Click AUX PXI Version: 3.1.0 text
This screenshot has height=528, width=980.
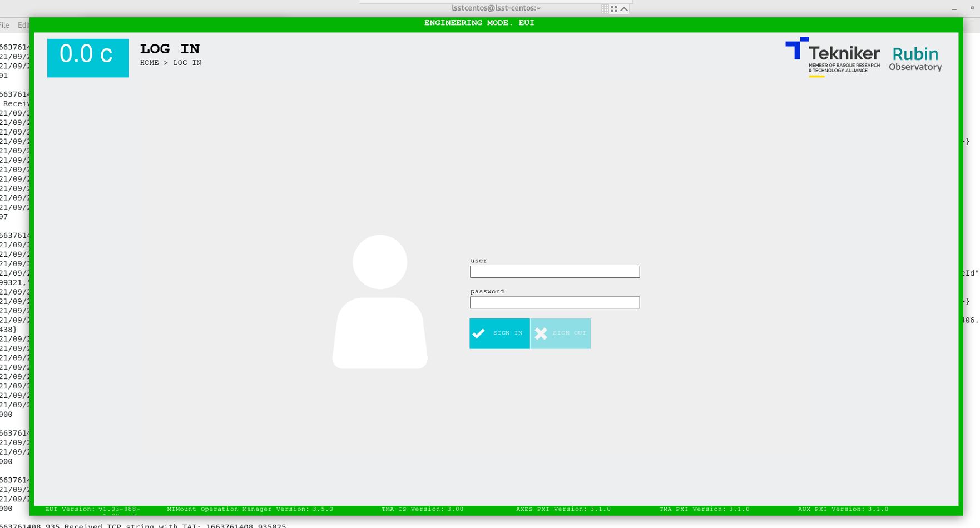click(x=843, y=509)
